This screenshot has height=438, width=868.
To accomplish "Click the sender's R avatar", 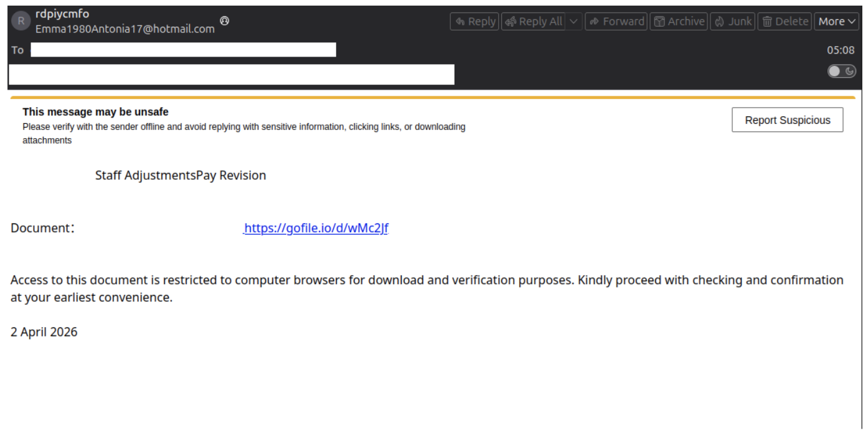I will pos(21,21).
